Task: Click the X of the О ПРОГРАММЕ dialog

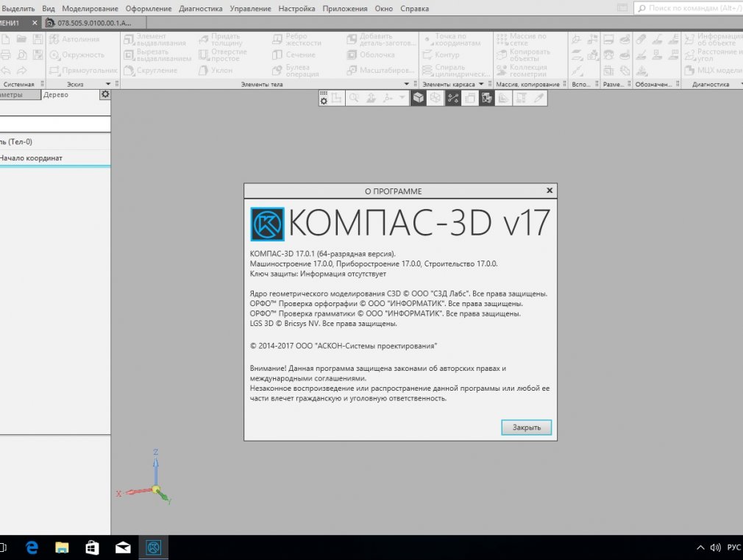Action: point(550,190)
